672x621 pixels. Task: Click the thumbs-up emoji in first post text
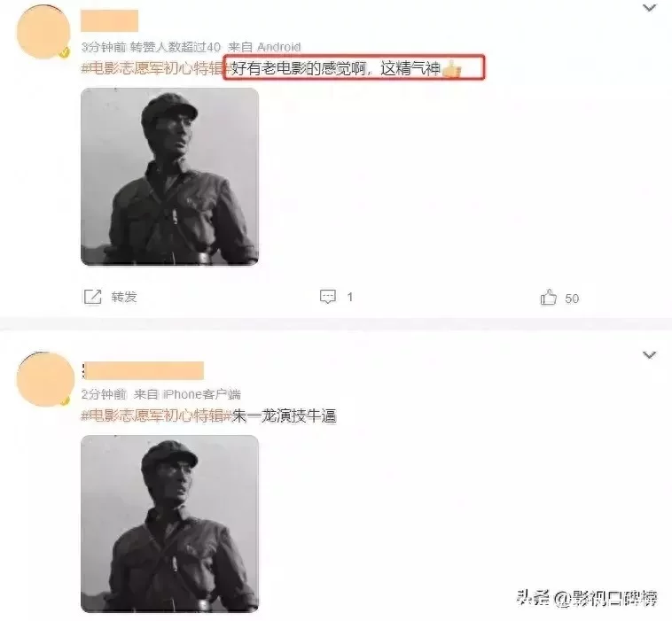(x=451, y=69)
